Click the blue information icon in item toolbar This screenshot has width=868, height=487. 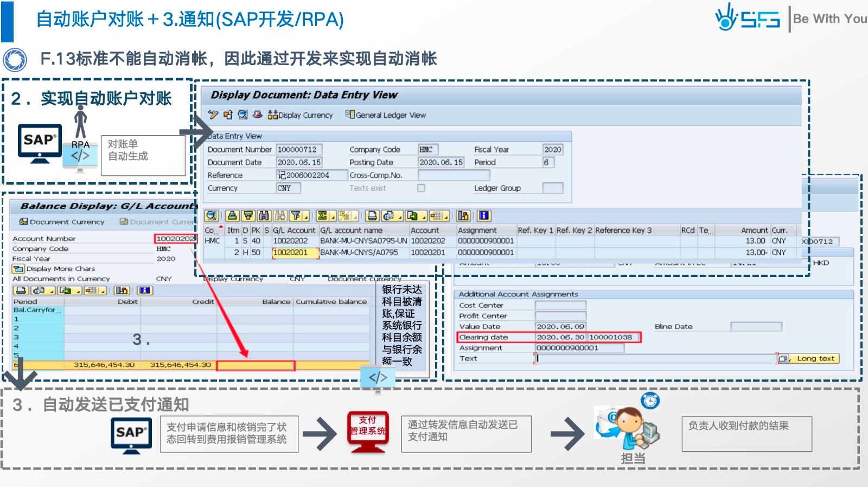tap(484, 216)
